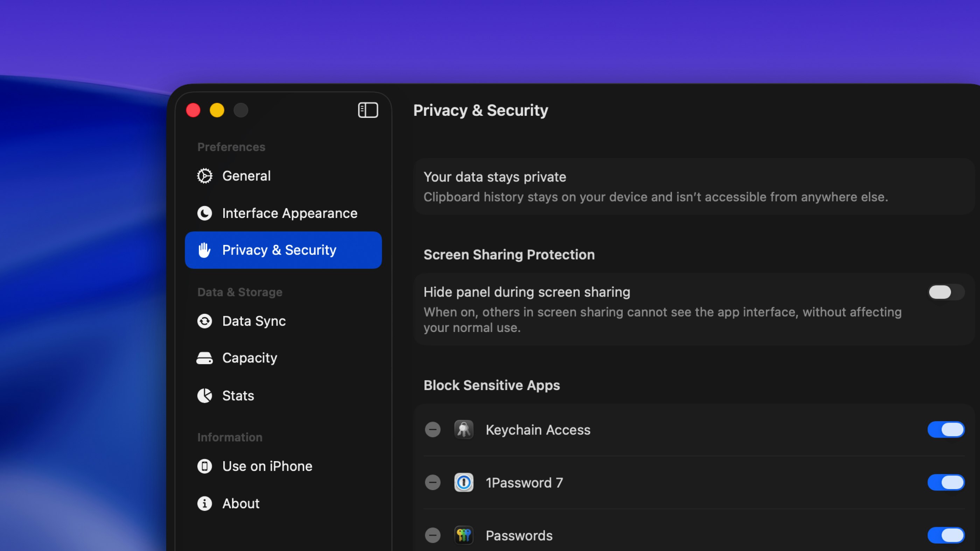
Task: Minimize the preferences window
Action: [x=217, y=110]
